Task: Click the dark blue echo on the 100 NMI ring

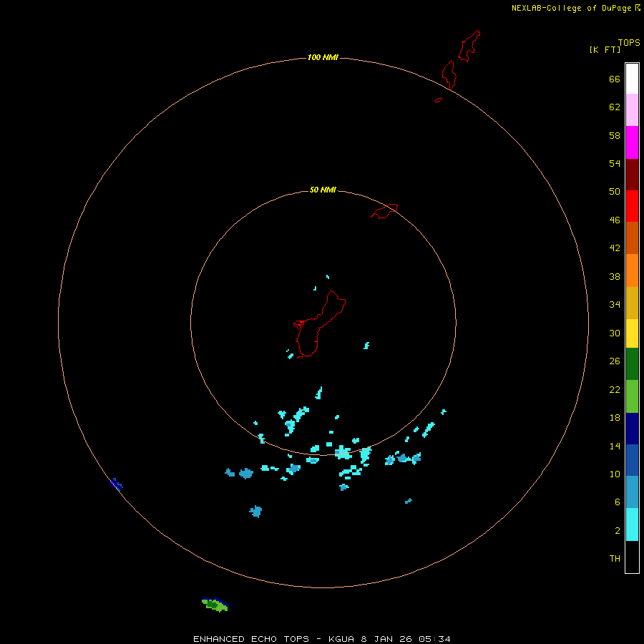Action: [x=116, y=484]
